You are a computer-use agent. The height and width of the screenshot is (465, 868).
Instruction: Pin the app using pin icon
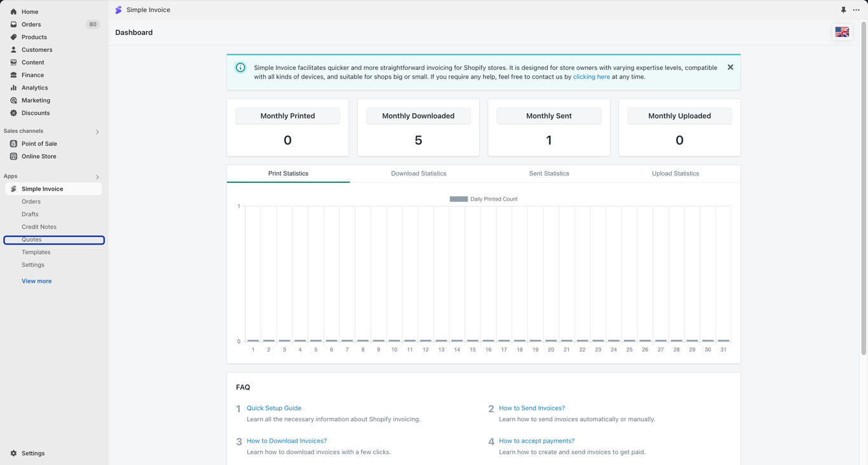point(843,10)
